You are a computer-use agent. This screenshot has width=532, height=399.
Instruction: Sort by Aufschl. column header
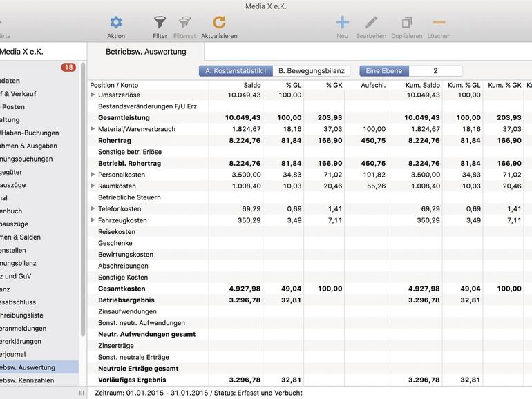[x=373, y=85]
